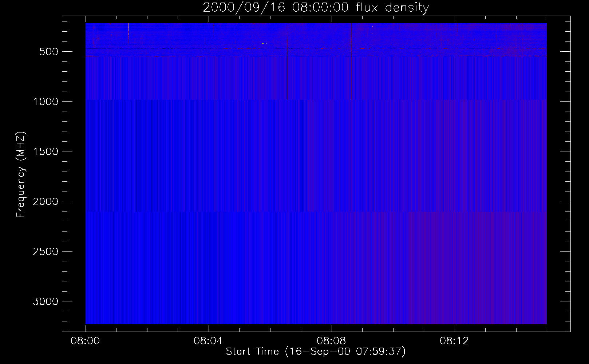Click the tall orange spike just after 08:08
Screen dimensions: 589x364
[x=351, y=62]
